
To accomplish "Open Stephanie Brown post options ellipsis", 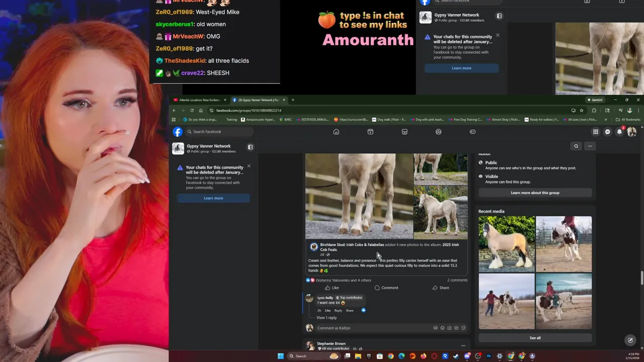I will 463,345.
